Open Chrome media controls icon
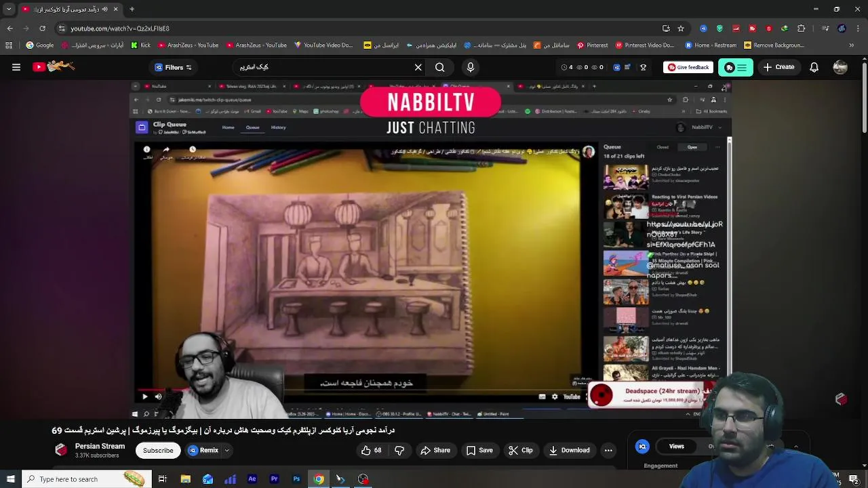The width and height of the screenshot is (868, 488). (x=825, y=28)
